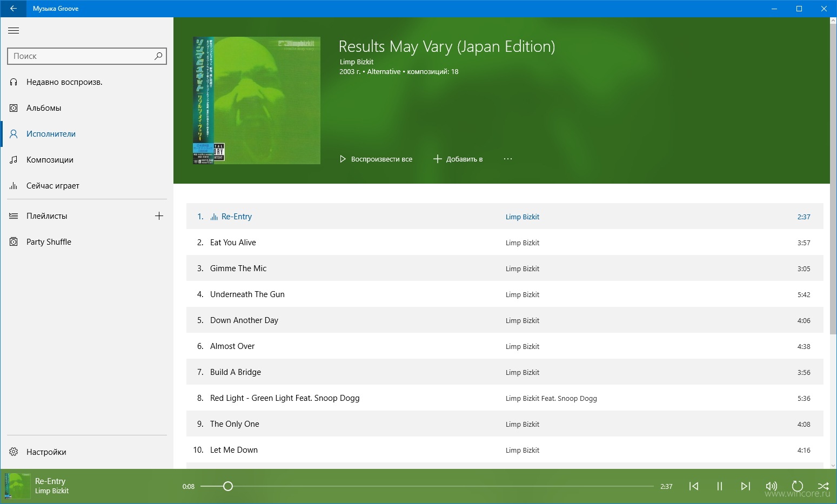Click the Альбомы disc icon

pos(14,108)
